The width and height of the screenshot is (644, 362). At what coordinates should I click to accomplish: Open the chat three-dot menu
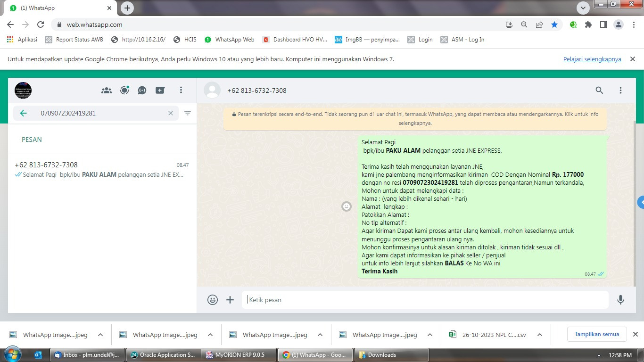621,90
